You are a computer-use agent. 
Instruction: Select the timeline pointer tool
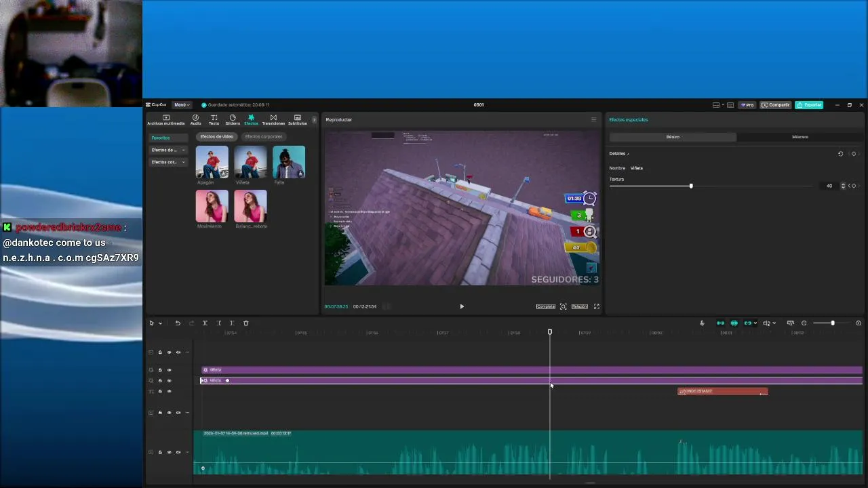click(x=151, y=323)
